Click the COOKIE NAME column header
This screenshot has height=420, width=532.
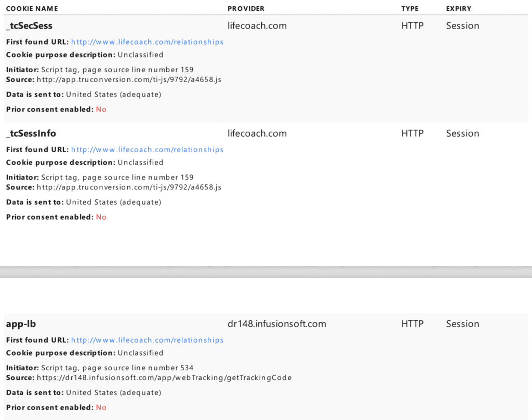[32, 9]
